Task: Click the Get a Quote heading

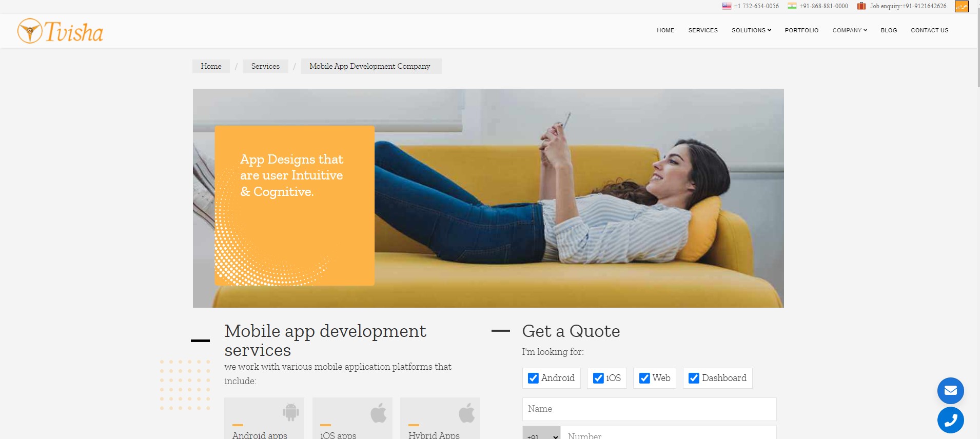Action: click(571, 331)
